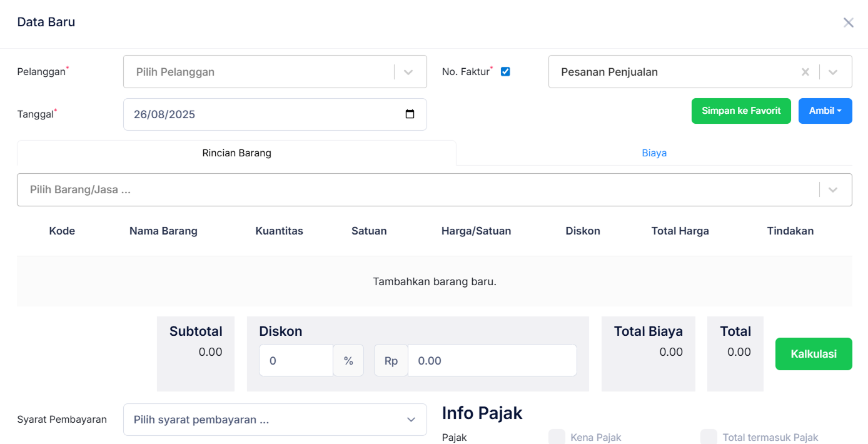Close the Data Baru dialog
The height and width of the screenshot is (444, 868).
pyautogui.click(x=849, y=22)
